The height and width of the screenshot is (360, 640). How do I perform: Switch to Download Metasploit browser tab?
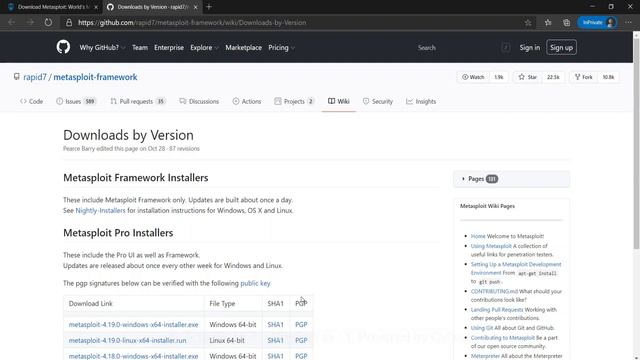tap(52, 7)
